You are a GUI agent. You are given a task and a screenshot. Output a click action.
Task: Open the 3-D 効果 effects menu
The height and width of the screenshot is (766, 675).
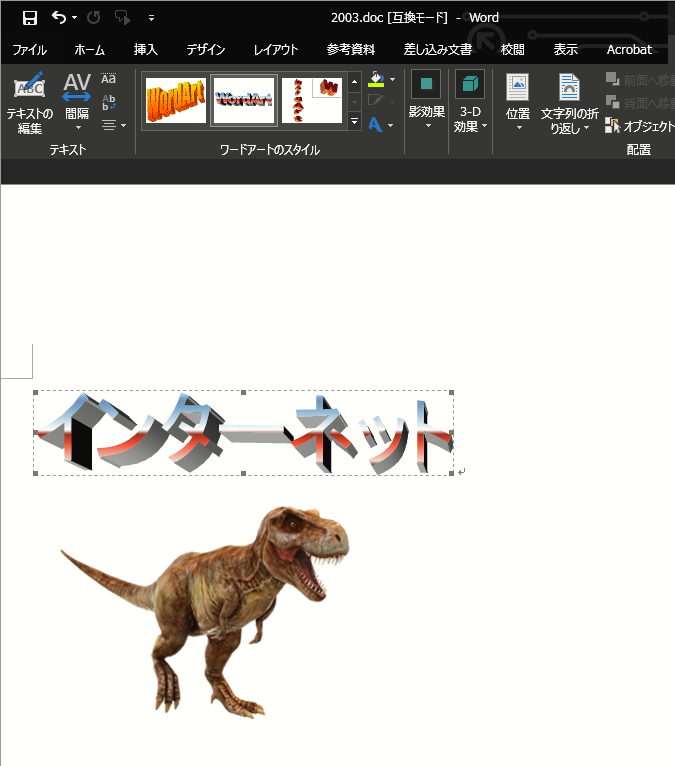point(470,102)
